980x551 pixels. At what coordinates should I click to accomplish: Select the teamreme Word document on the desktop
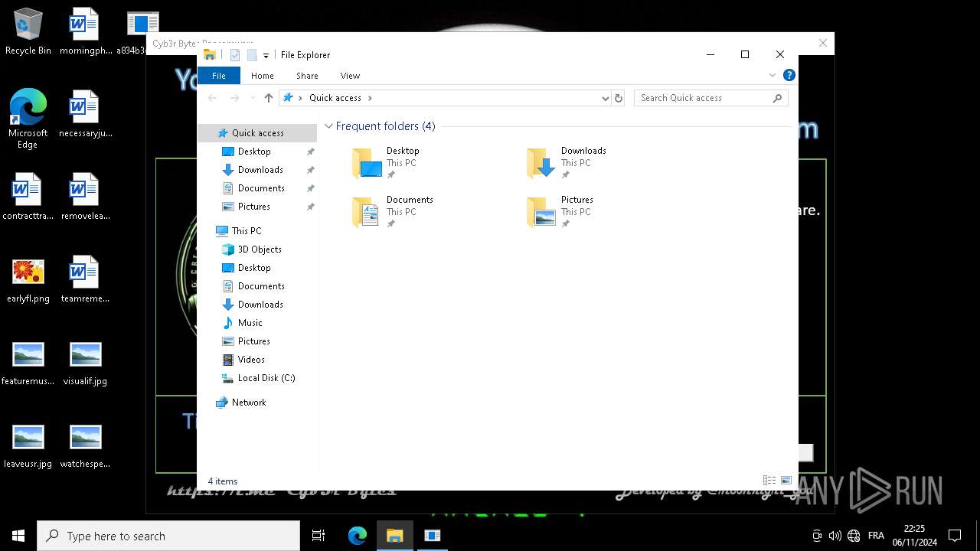(85, 279)
